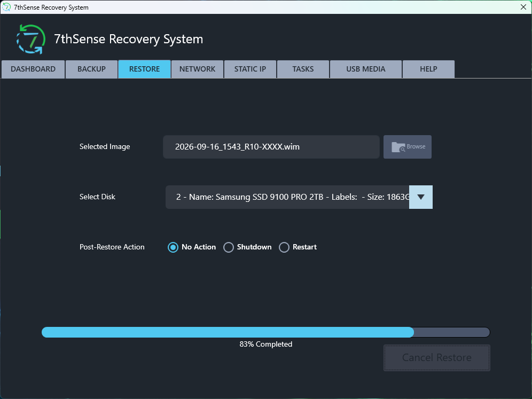Switch to the BACKUP tab
Screen dimensions: 532x399
[x=92, y=69]
